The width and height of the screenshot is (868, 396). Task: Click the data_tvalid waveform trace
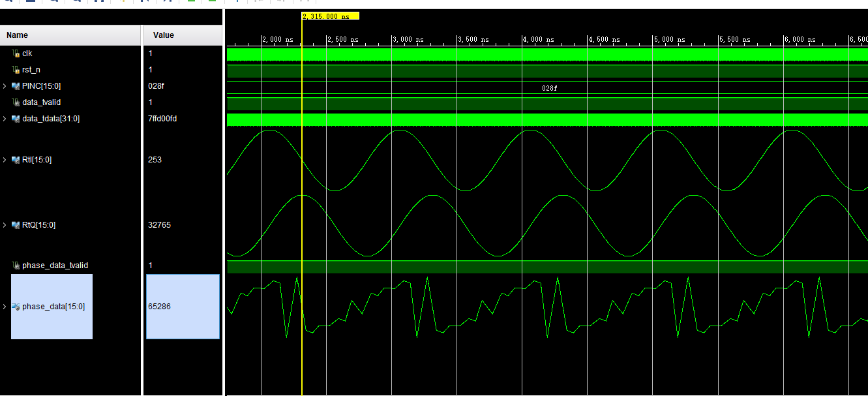pyautogui.click(x=547, y=104)
